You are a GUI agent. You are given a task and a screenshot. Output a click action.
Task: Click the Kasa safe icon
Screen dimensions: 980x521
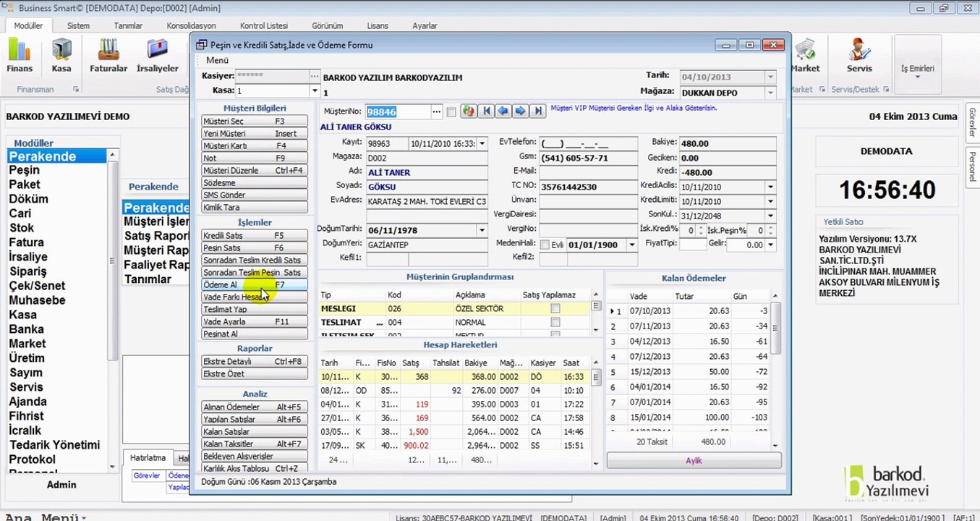tap(61, 54)
